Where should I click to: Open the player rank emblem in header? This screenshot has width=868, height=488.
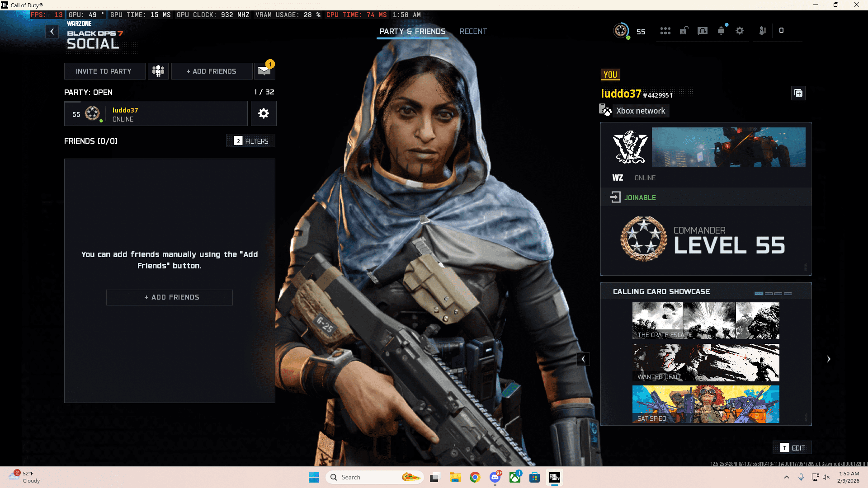click(621, 31)
